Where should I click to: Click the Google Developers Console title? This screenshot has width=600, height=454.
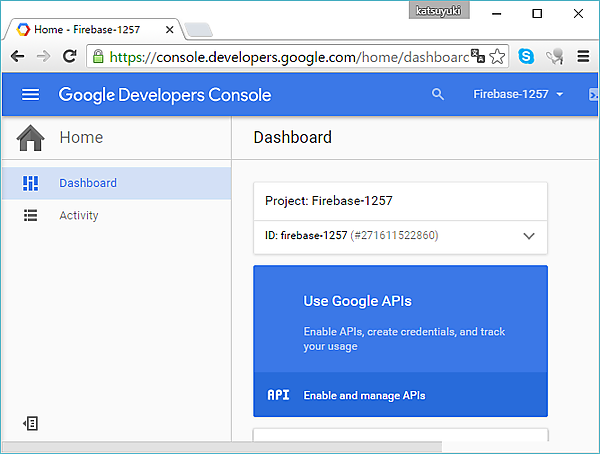pyautogui.click(x=165, y=95)
